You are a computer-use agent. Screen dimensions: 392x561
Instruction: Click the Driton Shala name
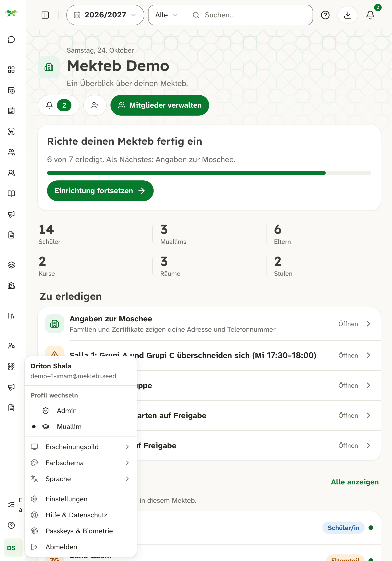(x=51, y=366)
